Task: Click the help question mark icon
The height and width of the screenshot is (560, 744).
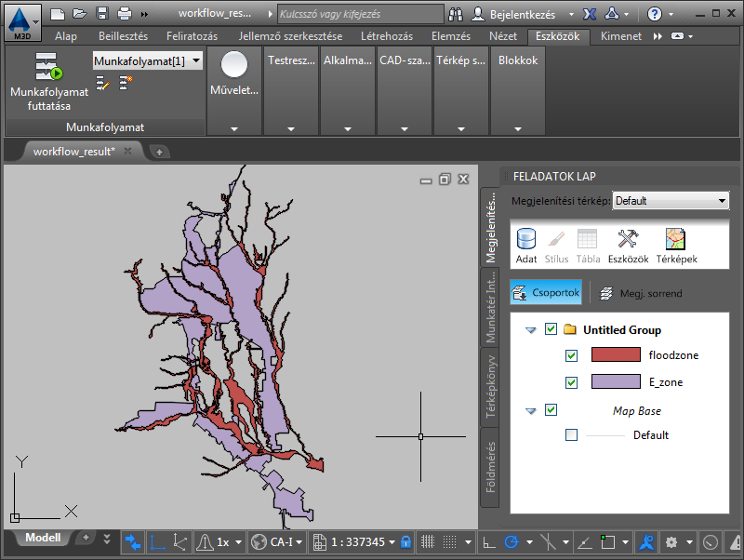Action: coord(655,14)
